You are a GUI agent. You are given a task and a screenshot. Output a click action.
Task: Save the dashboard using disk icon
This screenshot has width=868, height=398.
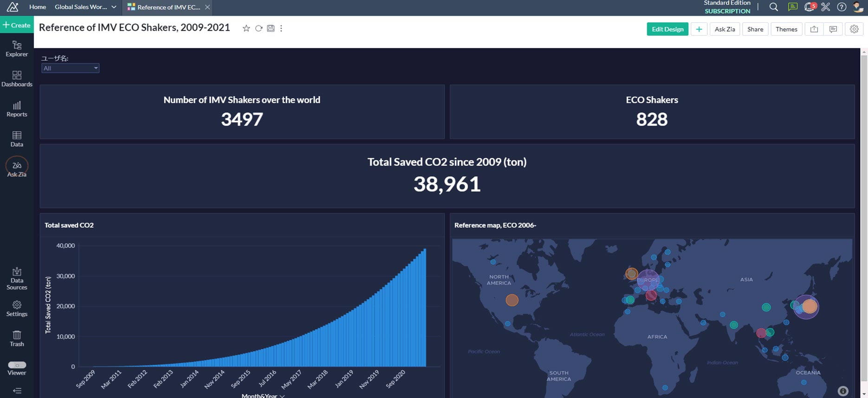coord(271,28)
